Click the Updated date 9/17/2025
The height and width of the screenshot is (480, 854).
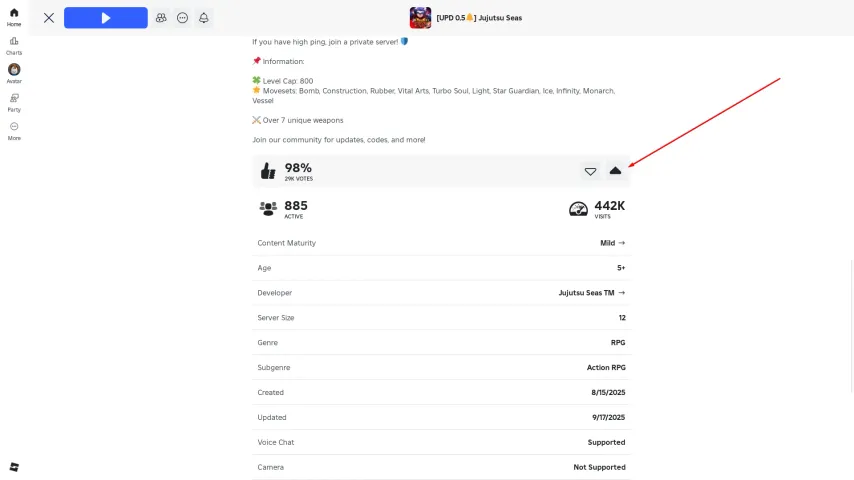pos(608,417)
